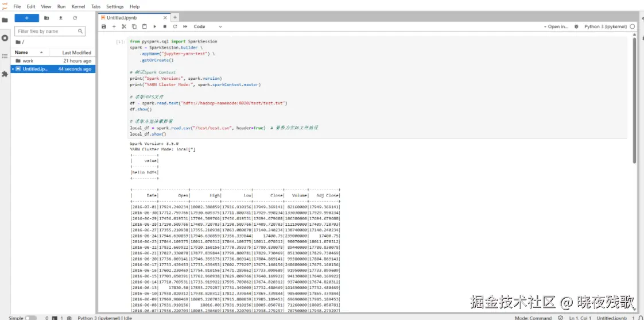Sort files by Last Modified column
Screen dimensions: 644x320
point(73,53)
